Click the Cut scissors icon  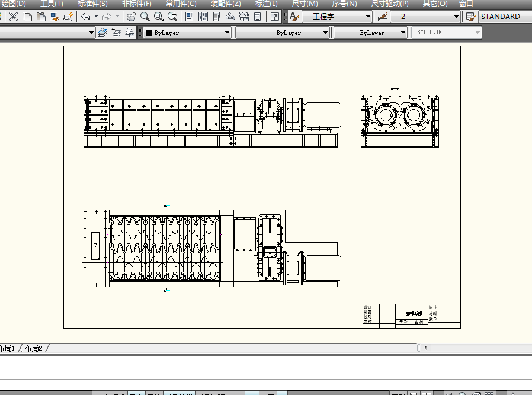click(13, 17)
